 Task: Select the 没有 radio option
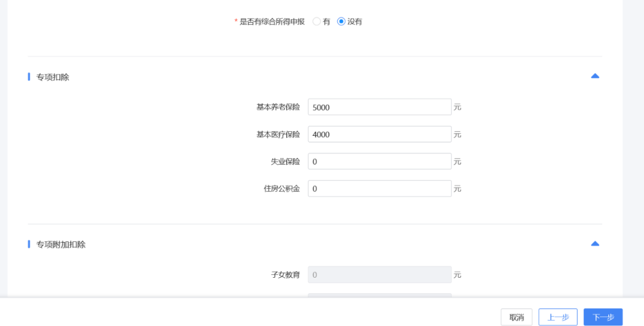[342, 21]
